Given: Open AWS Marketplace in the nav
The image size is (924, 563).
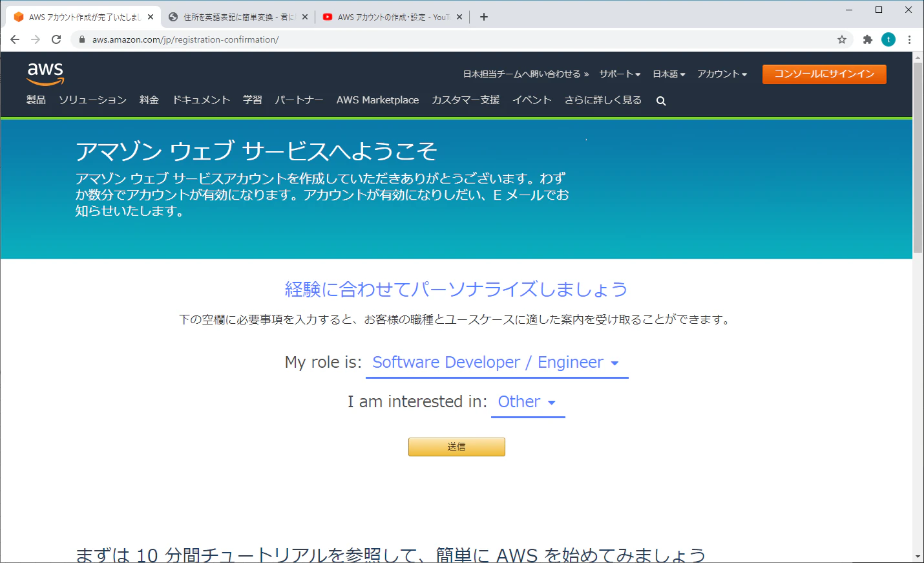Looking at the screenshot, I should 377,100.
